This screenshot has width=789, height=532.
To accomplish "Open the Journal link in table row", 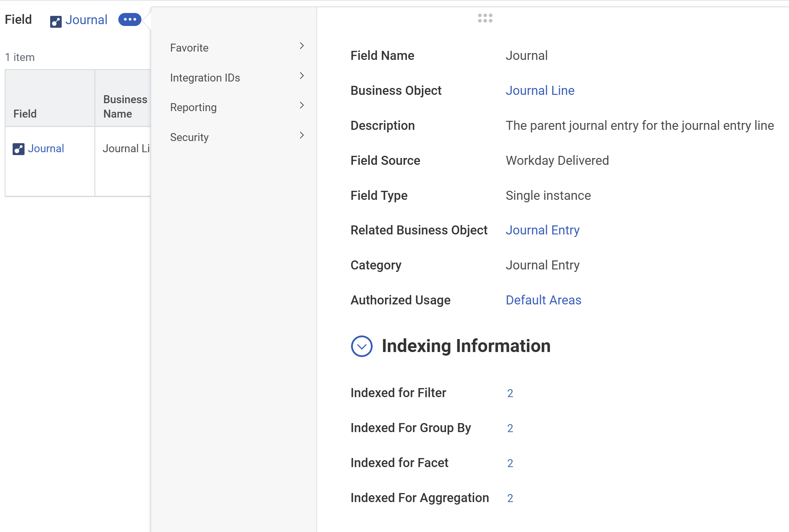I will tap(46, 149).
